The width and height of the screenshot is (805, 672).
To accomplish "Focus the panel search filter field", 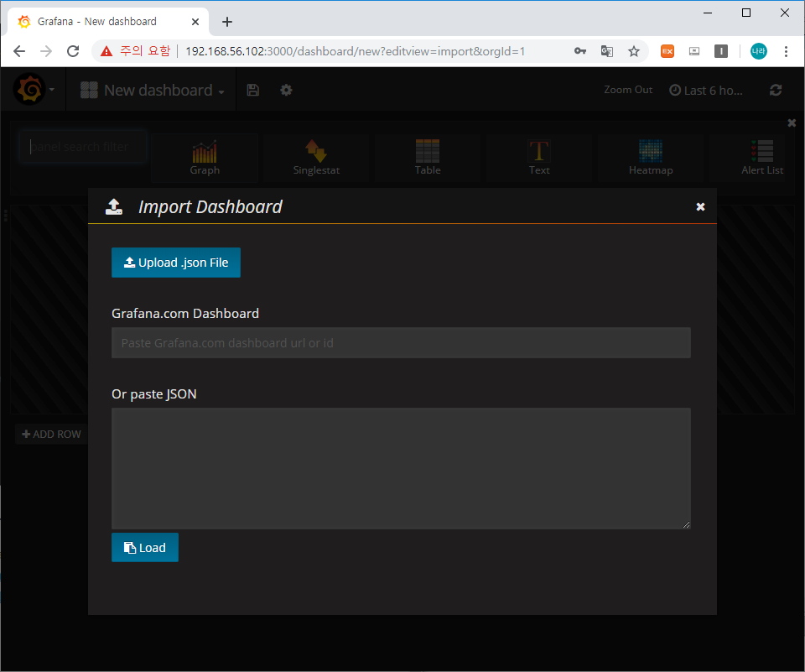I will coord(82,147).
